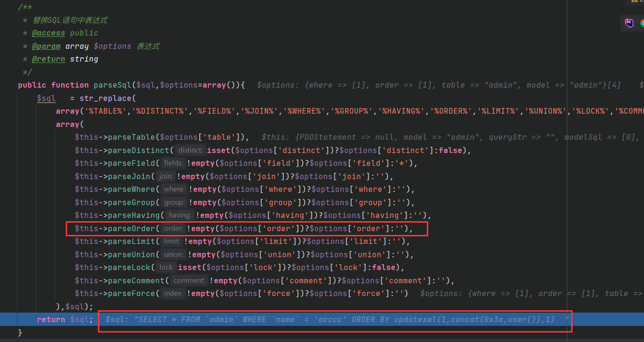This screenshot has width=644, height=342.
Task: Click the parseGroup method call
Action: point(132,203)
